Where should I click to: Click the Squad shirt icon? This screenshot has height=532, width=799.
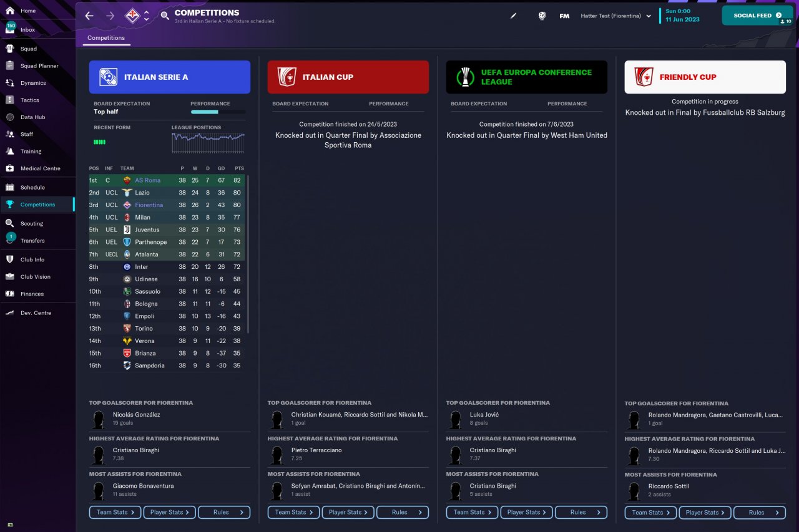tap(10, 49)
